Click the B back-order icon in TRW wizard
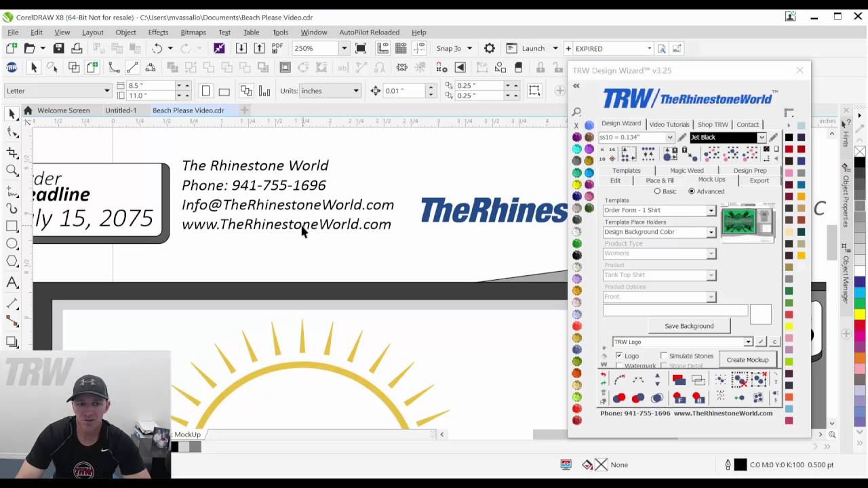 (698, 398)
